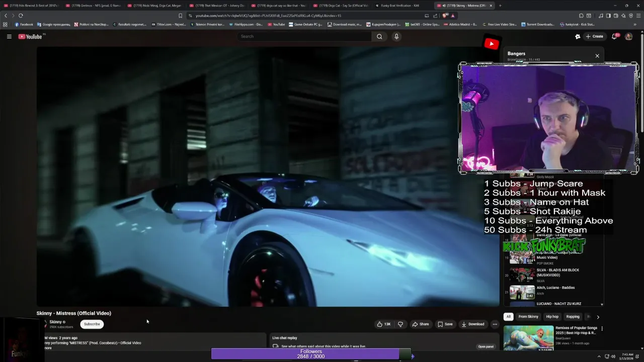Open the Game-Debate PC bookmark
This screenshot has width=644, height=362.
pyautogui.click(x=305, y=24)
